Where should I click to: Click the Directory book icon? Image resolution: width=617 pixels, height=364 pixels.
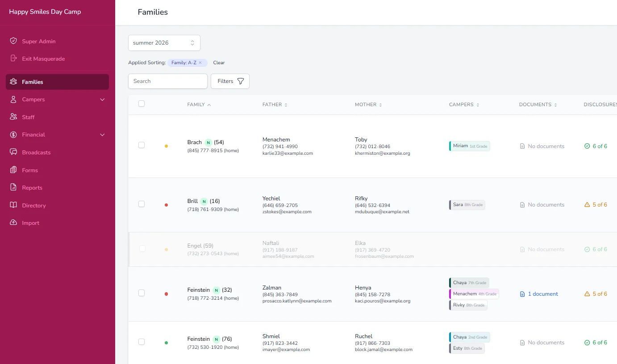click(x=13, y=205)
